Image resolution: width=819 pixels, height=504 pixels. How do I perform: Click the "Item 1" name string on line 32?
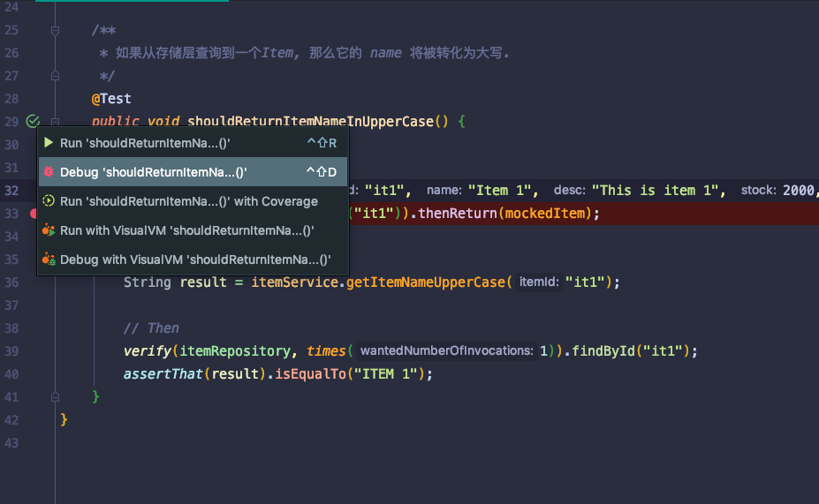click(x=499, y=191)
